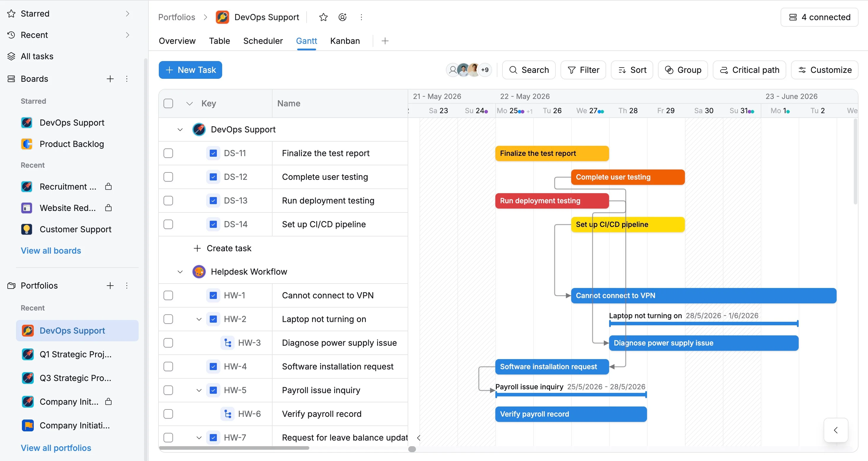Select the yellow Set up CI/CD pipeline bar
Screen dimensions: 868x461
click(x=628, y=225)
